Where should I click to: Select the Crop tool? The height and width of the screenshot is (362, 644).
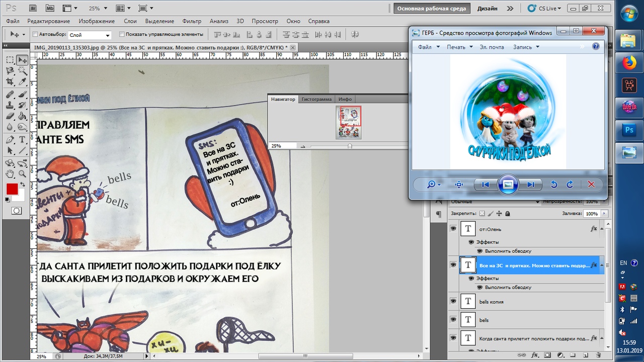tap(10, 81)
